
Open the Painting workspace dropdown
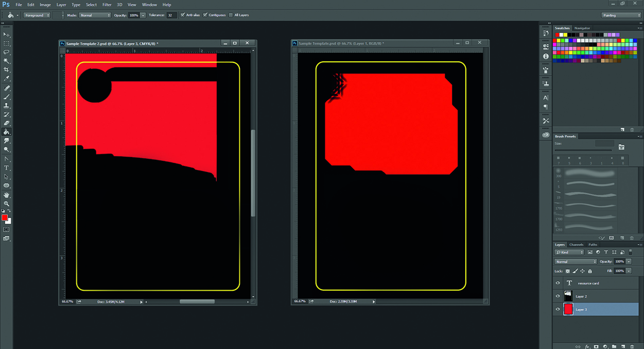click(x=621, y=15)
